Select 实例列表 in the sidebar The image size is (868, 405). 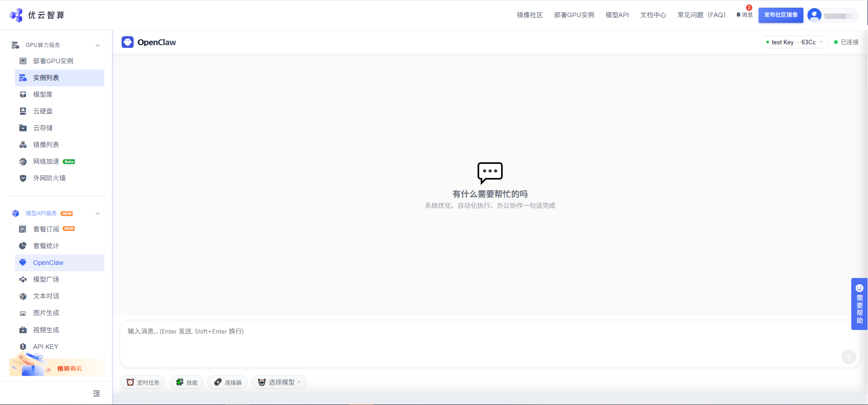pyautogui.click(x=46, y=78)
